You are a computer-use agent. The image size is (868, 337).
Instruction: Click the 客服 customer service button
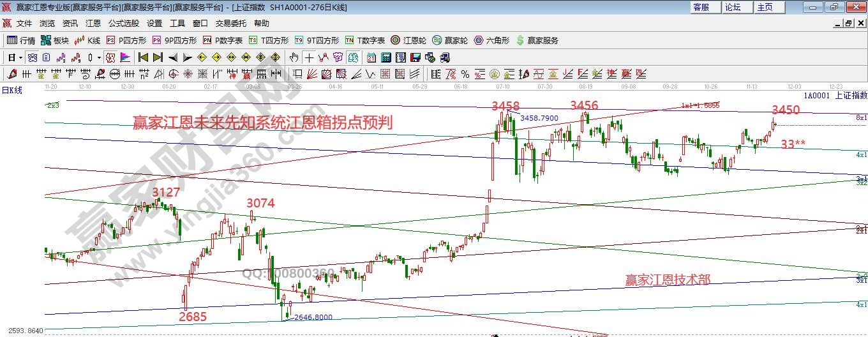coord(701,7)
